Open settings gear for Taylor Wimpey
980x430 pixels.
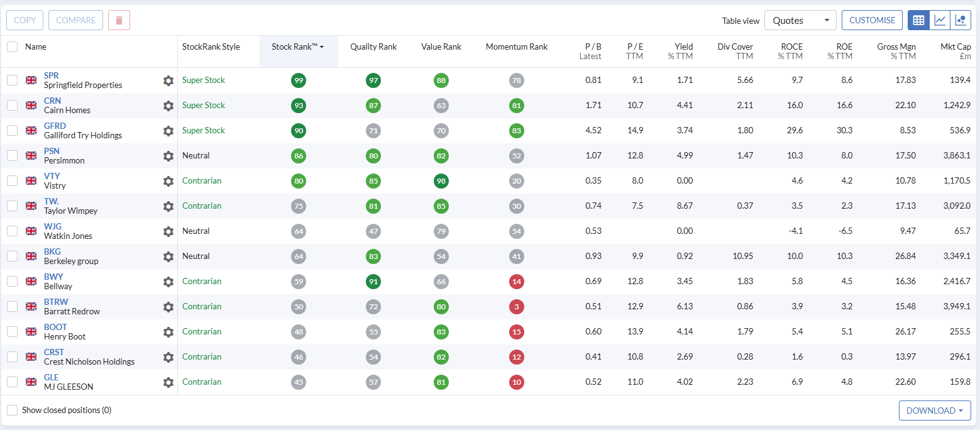168,206
